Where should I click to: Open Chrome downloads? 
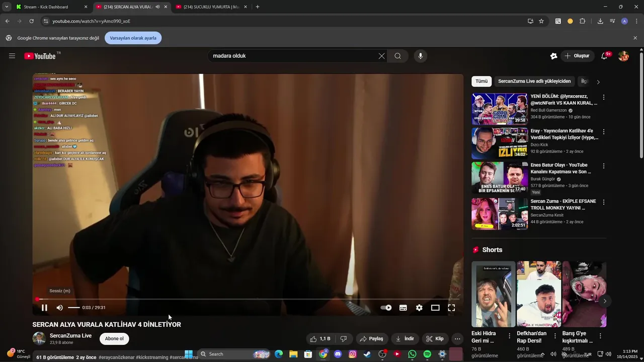click(x=600, y=21)
